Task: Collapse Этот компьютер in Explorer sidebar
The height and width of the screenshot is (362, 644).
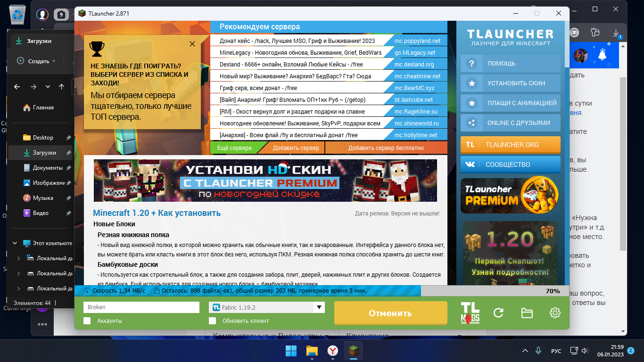Action: 16,243
